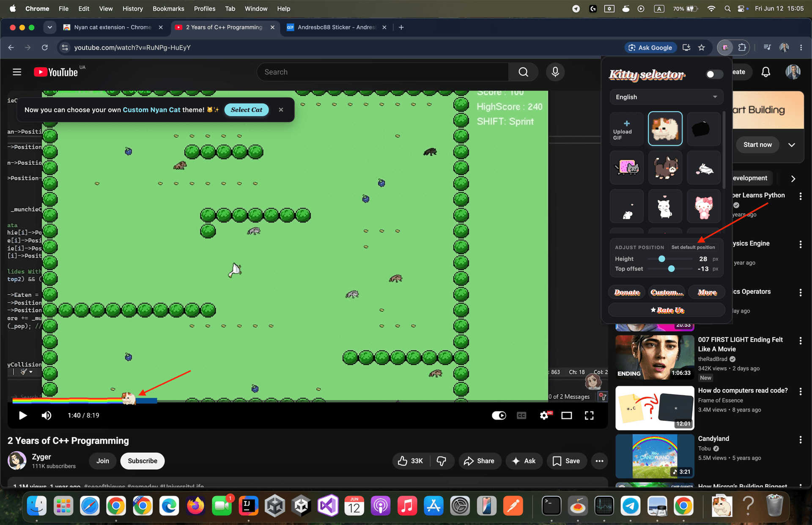Pick the Hello Kitty pink cat option
This screenshot has width=812, height=525.
point(703,206)
